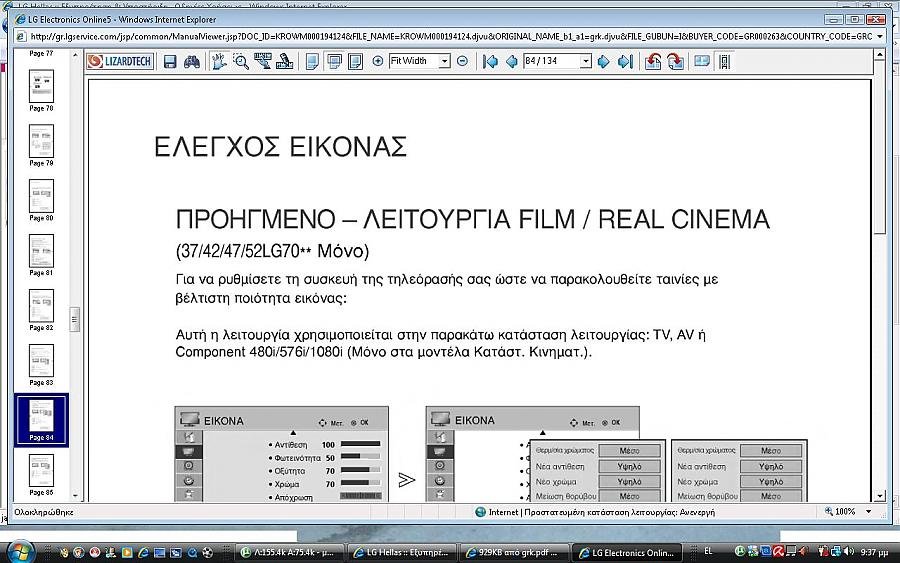Select the highlighted Page 84 thumbnail
This screenshot has height=563, width=900.
click(x=41, y=420)
